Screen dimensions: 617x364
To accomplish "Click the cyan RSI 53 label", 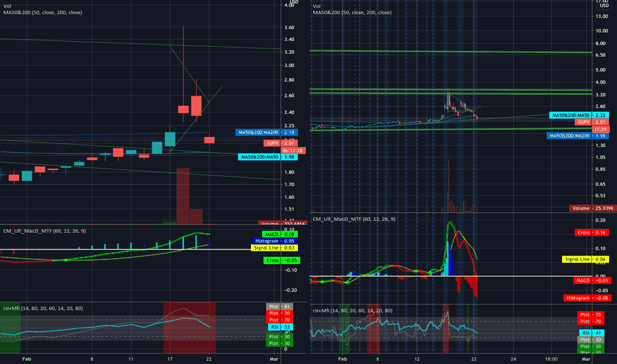I will point(281,327).
